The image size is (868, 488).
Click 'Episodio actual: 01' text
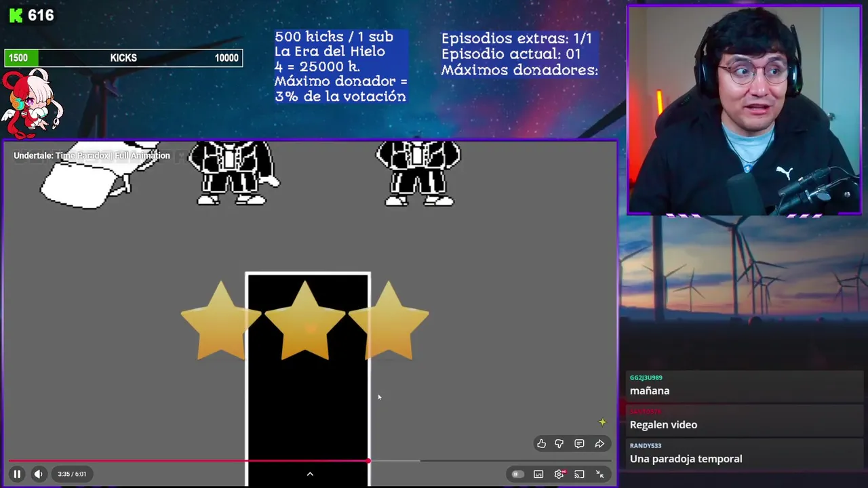click(511, 54)
